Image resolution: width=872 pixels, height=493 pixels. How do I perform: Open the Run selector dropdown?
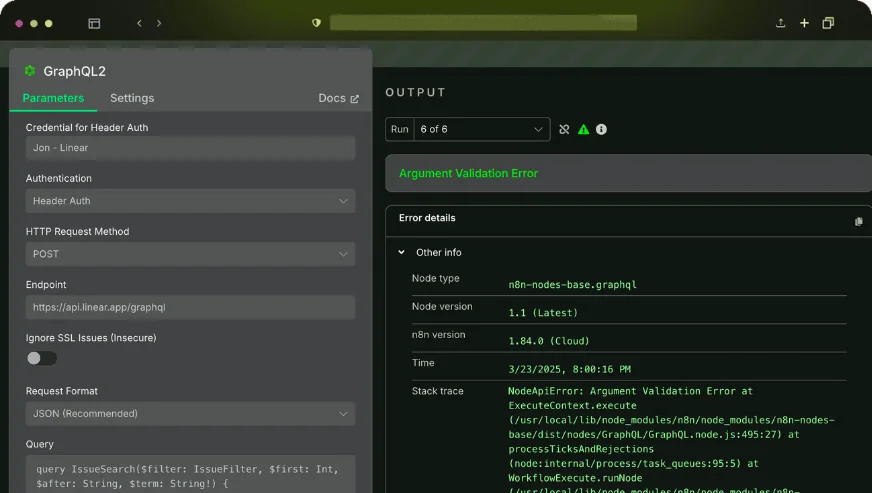coord(481,129)
